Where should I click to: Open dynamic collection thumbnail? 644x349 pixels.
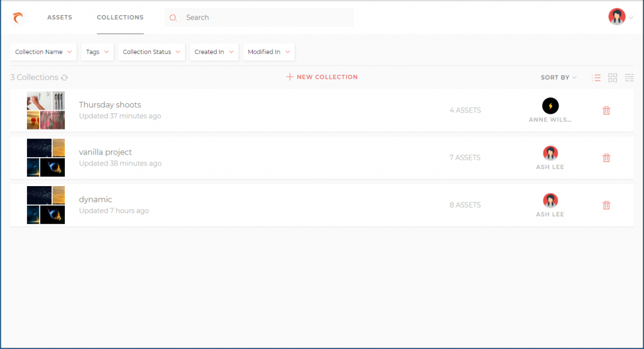pyautogui.click(x=46, y=205)
